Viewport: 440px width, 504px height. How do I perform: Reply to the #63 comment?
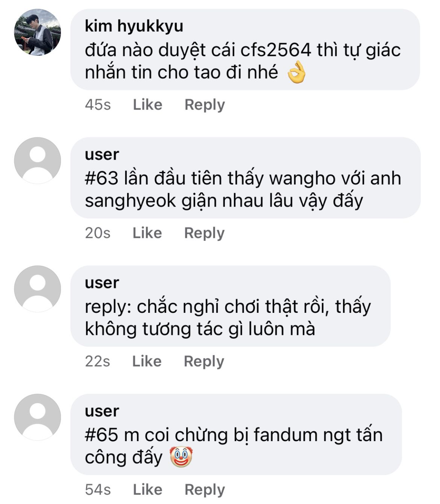[x=204, y=233]
